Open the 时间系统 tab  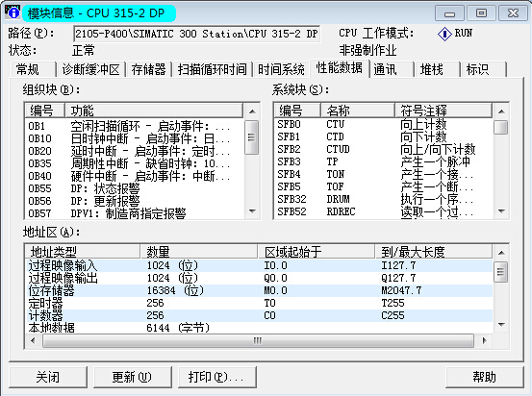pyautogui.click(x=281, y=69)
